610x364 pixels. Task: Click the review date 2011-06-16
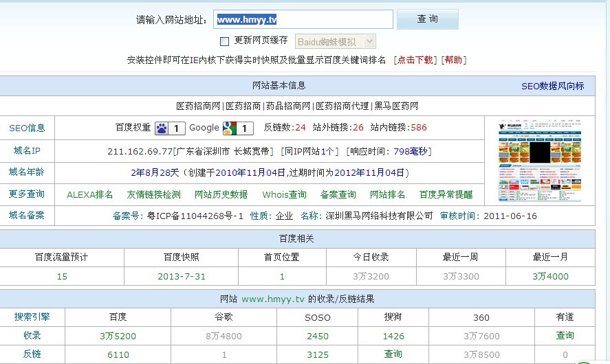[510, 216]
